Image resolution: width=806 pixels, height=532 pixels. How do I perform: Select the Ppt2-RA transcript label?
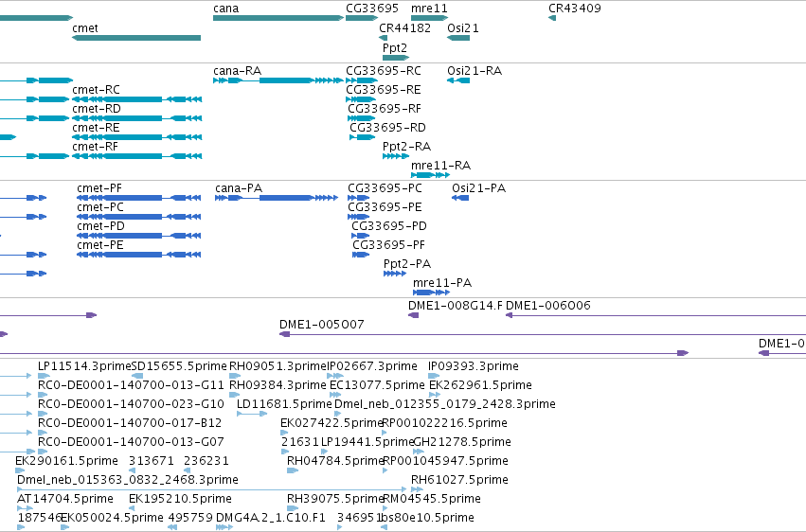(407, 147)
